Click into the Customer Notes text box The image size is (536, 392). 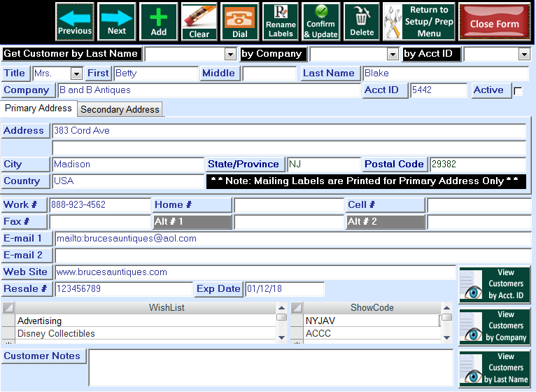tap(270, 367)
